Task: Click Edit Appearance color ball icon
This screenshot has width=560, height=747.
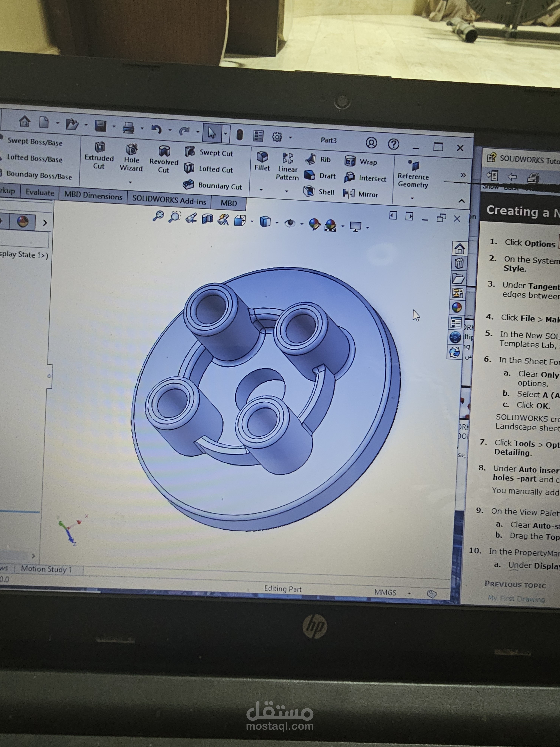Action: pyautogui.click(x=314, y=224)
